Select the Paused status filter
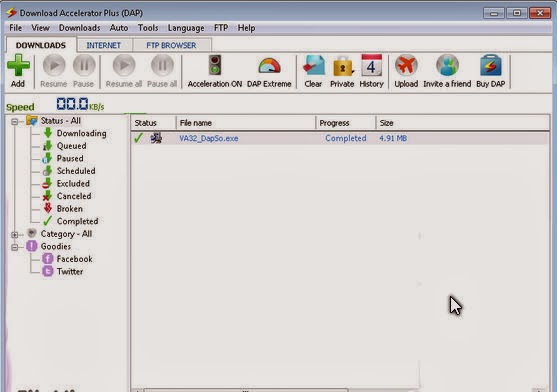 coord(70,158)
